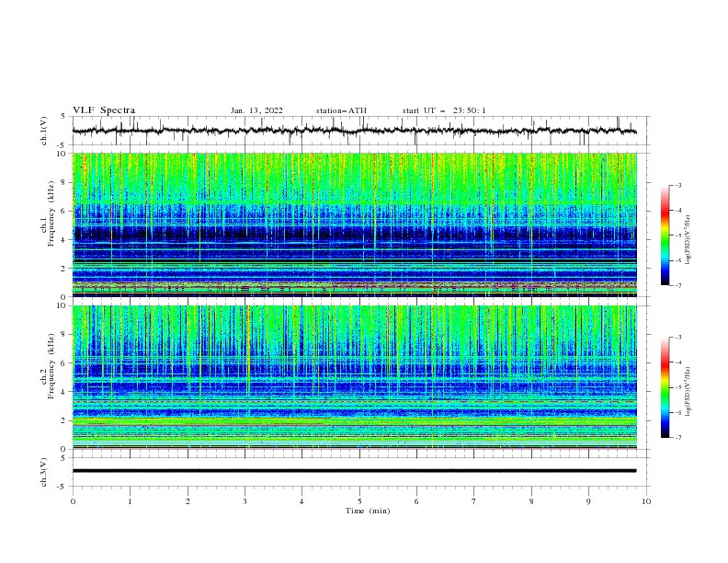Viewport: 728px width, 563px height.
Task: Click the "ch.1(V)" axis label
Action: pos(43,131)
